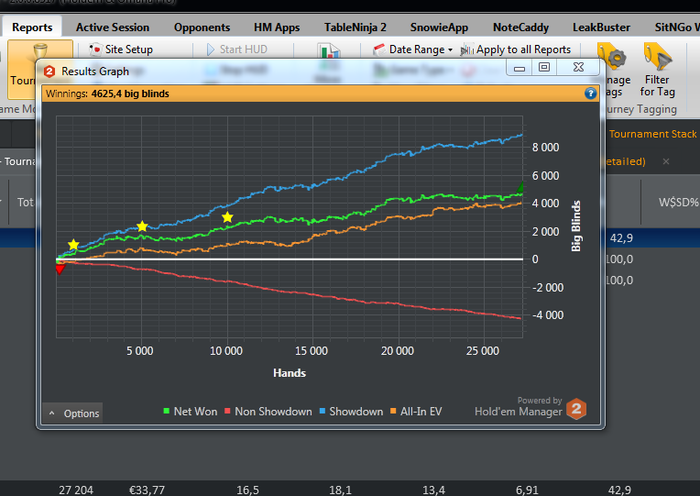Click the yellow star marker near 10 000 hands
This screenshot has height=496, width=700.
(227, 217)
